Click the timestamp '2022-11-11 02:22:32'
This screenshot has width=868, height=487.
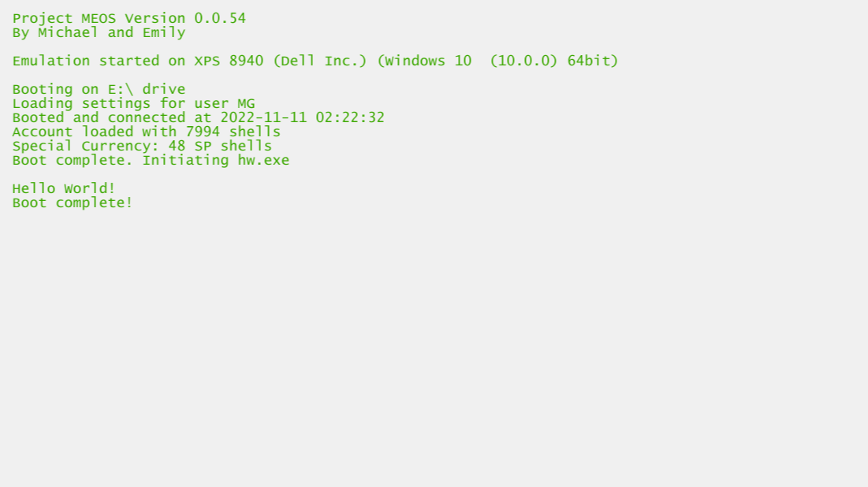[x=302, y=118]
